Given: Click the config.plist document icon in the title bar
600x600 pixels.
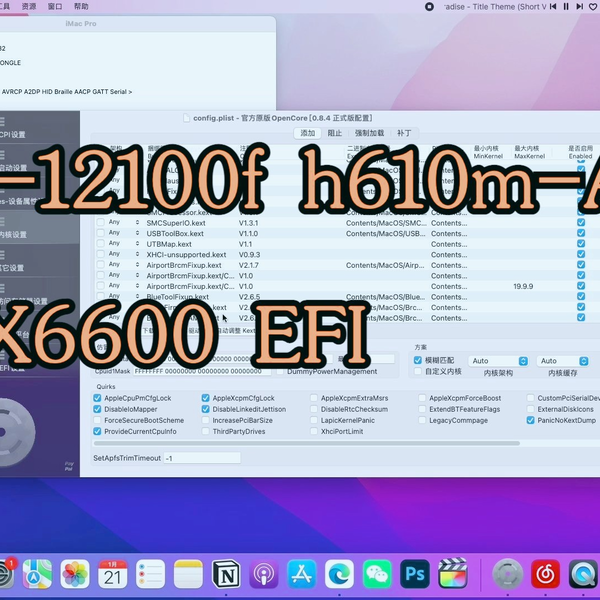Looking at the screenshot, I should [186, 118].
